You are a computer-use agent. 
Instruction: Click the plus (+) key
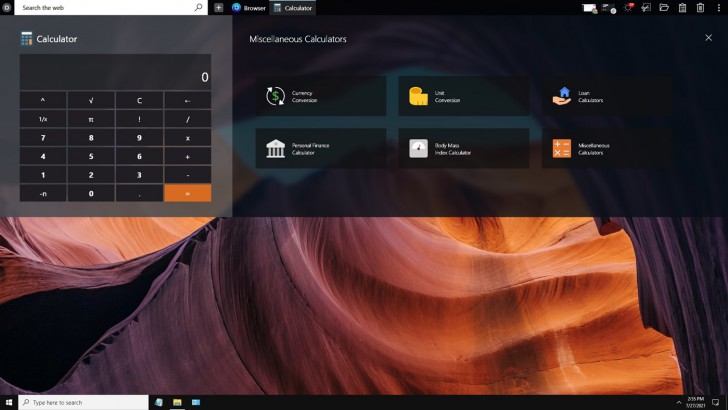[x=188, y=156]
